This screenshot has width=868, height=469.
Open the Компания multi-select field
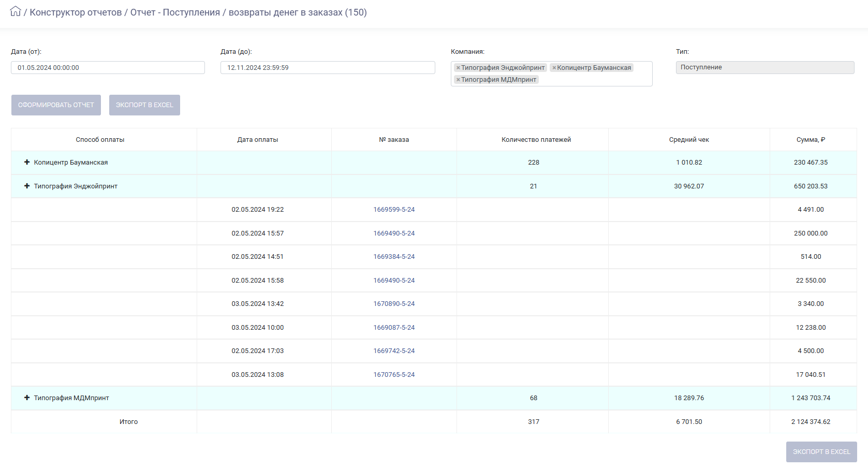(551, 74)
